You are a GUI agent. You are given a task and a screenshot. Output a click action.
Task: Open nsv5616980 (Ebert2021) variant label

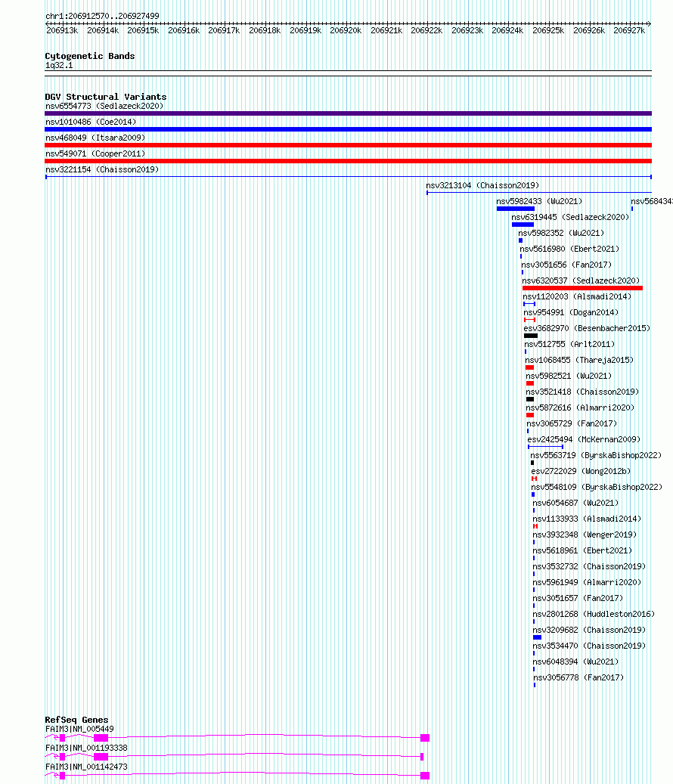click(x=569, y=249)
